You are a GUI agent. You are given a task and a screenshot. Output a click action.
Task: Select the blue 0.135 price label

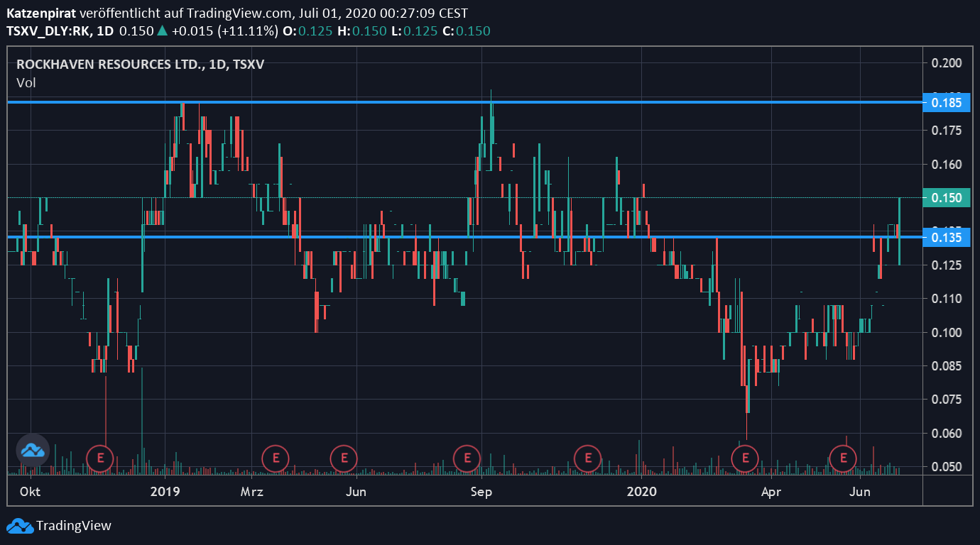(945, 237)
